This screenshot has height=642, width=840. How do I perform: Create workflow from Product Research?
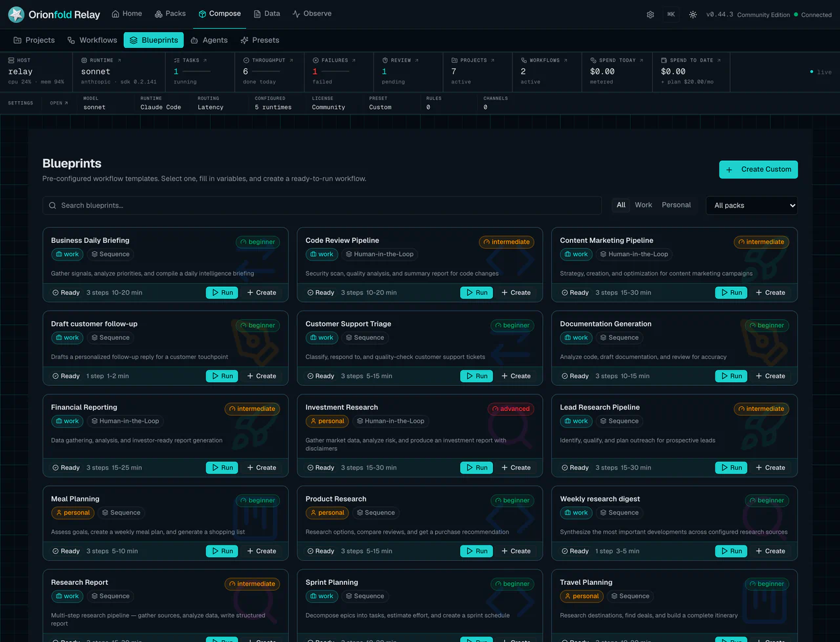(516, 551)
